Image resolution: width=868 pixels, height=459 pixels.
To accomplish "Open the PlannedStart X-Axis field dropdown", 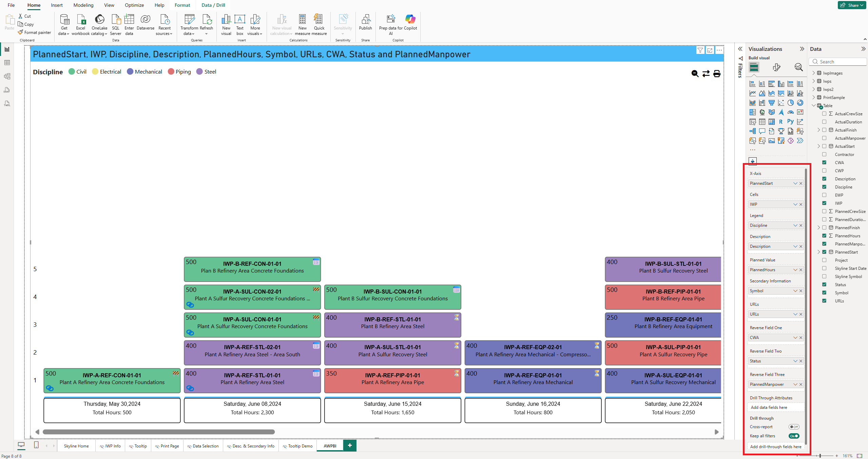I will pos(795,183).
